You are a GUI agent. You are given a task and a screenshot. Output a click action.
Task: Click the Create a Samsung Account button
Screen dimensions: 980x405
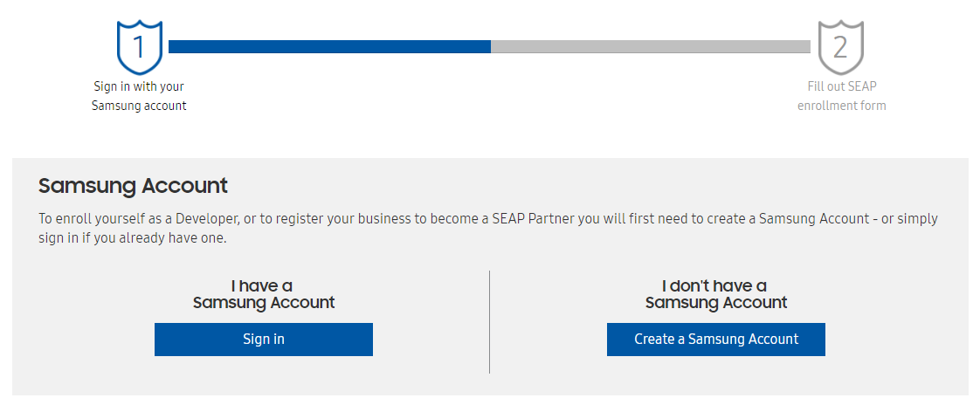[x=716, y=340]
